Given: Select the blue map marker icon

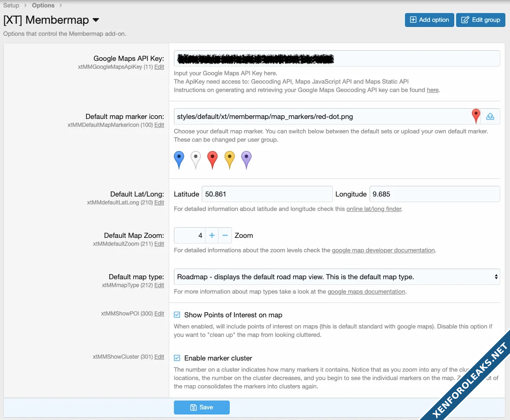Looking at the screenshot, I should [179, 159].
